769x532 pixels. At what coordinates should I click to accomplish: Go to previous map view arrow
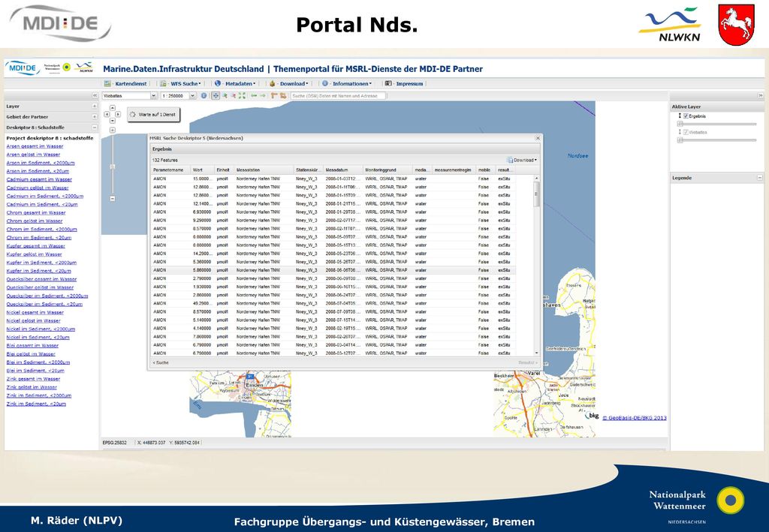[x=254, y=95]
